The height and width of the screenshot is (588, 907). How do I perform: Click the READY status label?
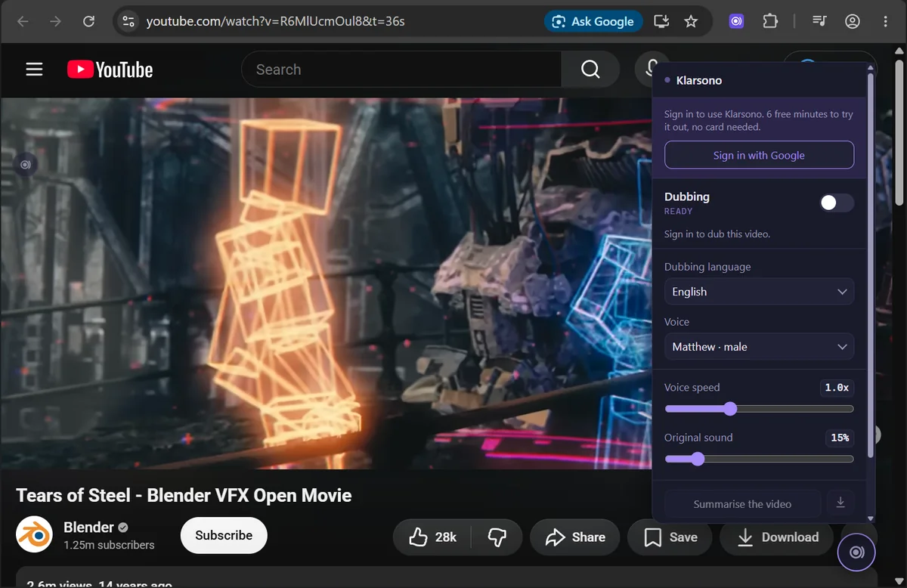(678, 212)
